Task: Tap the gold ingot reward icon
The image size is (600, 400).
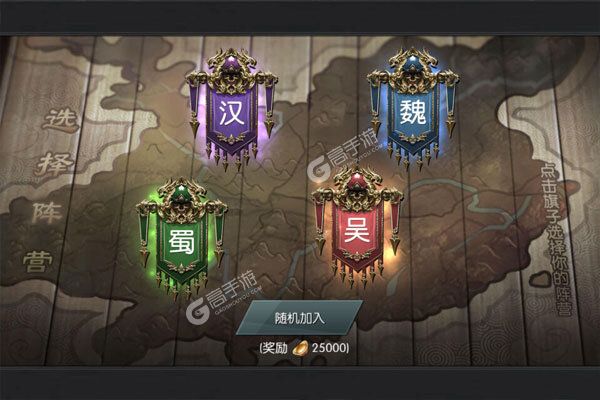Action: [x=300, y=348]
